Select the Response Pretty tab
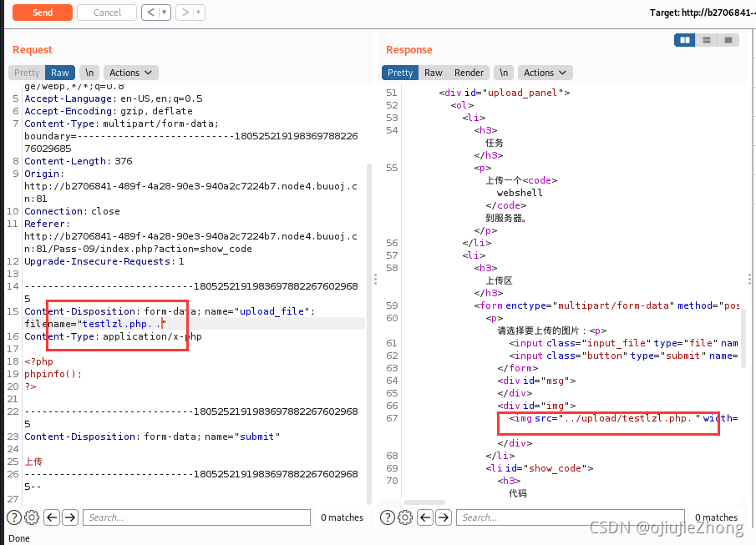Image resolution: width=756 pixels, height=545 pixels. pyautogui.click(x=400, y=73)
